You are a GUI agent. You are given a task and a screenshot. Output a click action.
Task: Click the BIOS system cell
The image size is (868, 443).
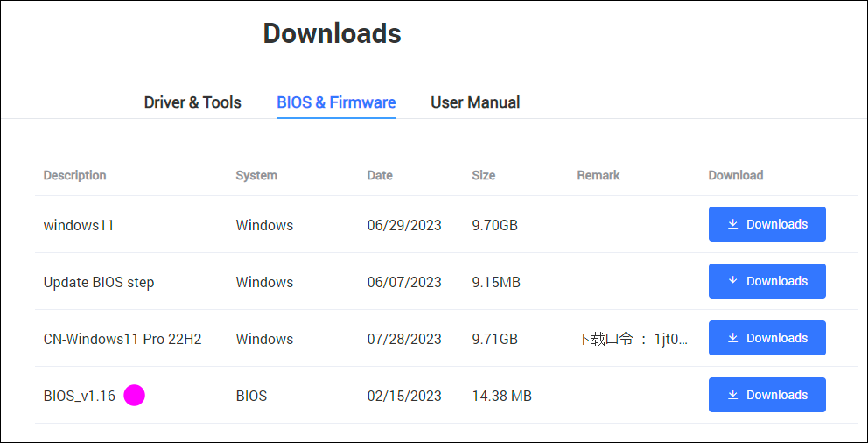click(251, 396)
